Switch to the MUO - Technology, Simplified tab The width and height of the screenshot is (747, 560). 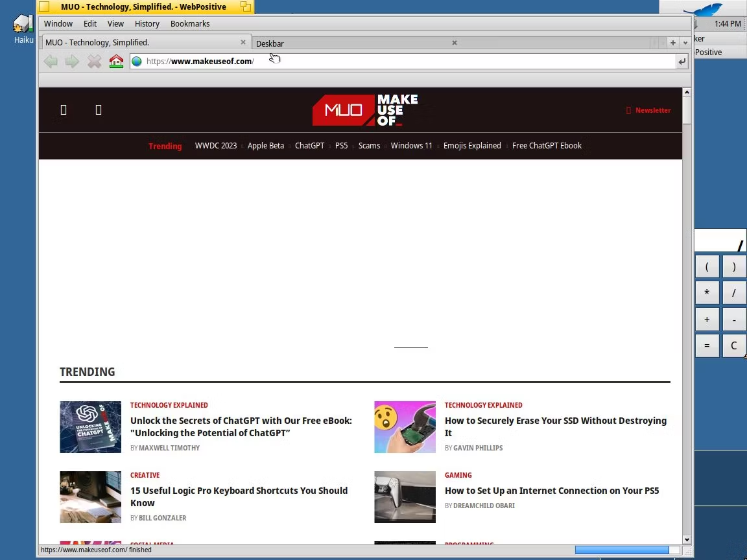pyautogui.click(x=145, y=42)
